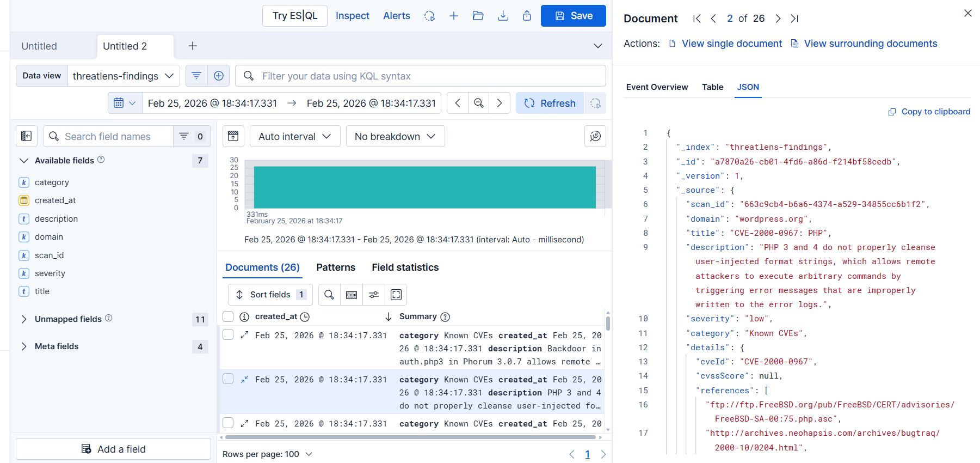
Task: Switch to Untitled tab
Action: (x=39, y=46)
